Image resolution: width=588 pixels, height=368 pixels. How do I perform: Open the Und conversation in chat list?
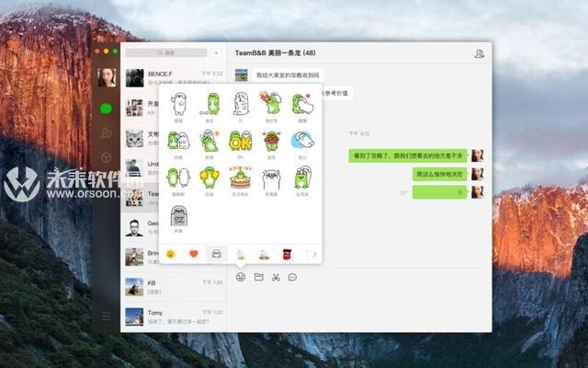click(141, 167)
